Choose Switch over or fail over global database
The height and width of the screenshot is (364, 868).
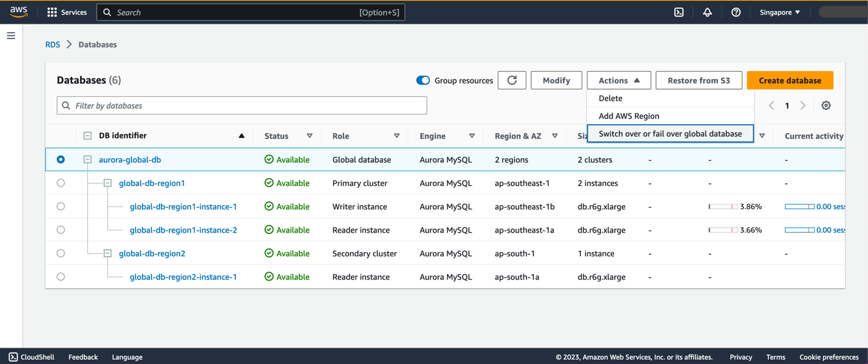670,134
